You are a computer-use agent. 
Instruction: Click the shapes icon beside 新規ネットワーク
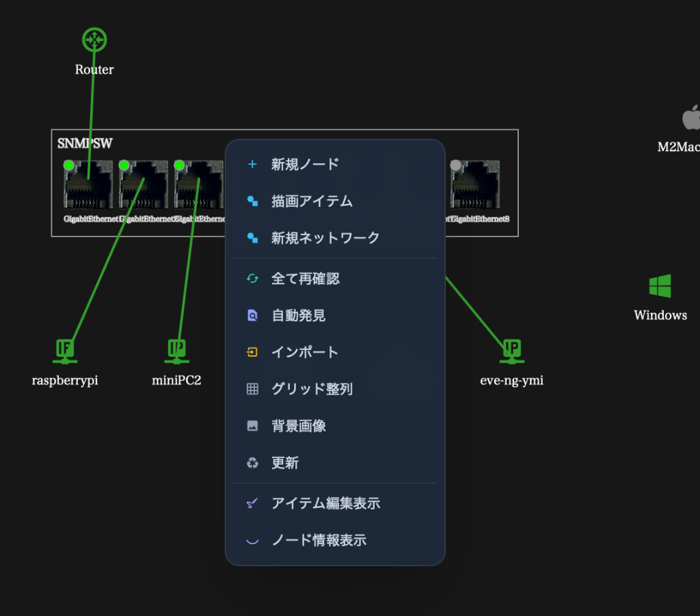tap(252, 238)
